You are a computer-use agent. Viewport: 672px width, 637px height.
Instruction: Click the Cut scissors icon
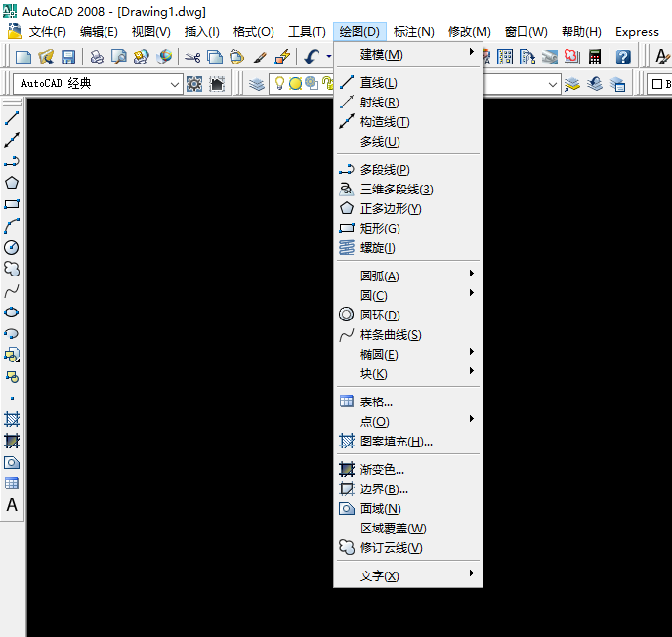tap(192, 57)
